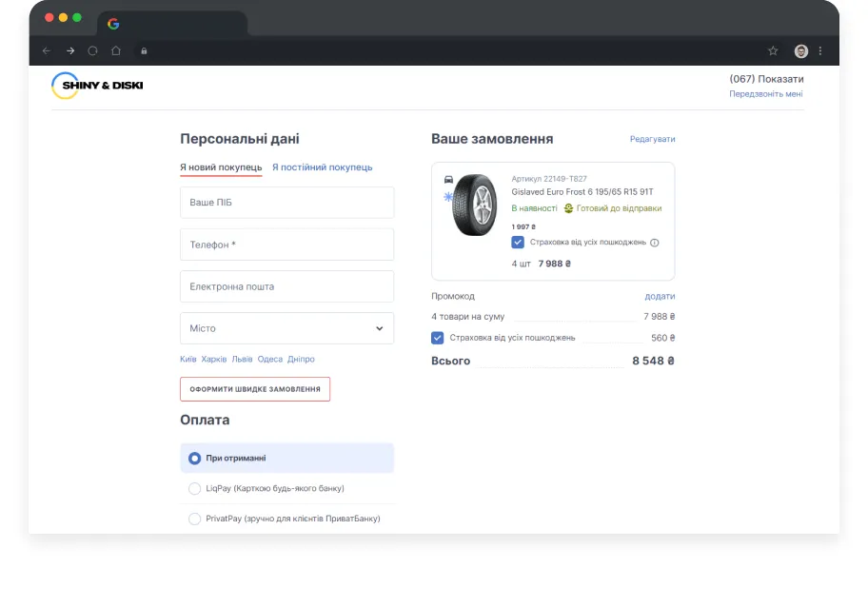
Task: Click the red close window button
Action: pos(49,18)
